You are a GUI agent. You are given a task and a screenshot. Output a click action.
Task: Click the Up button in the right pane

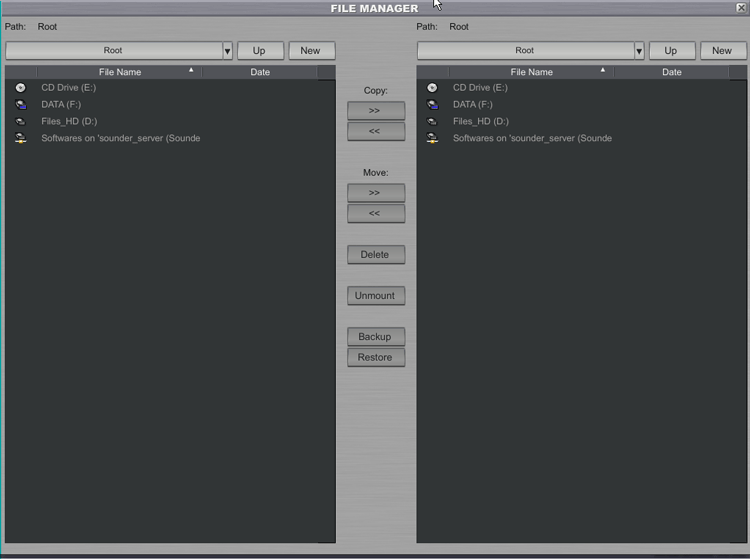pyautogui.click(x=672, y=51)
